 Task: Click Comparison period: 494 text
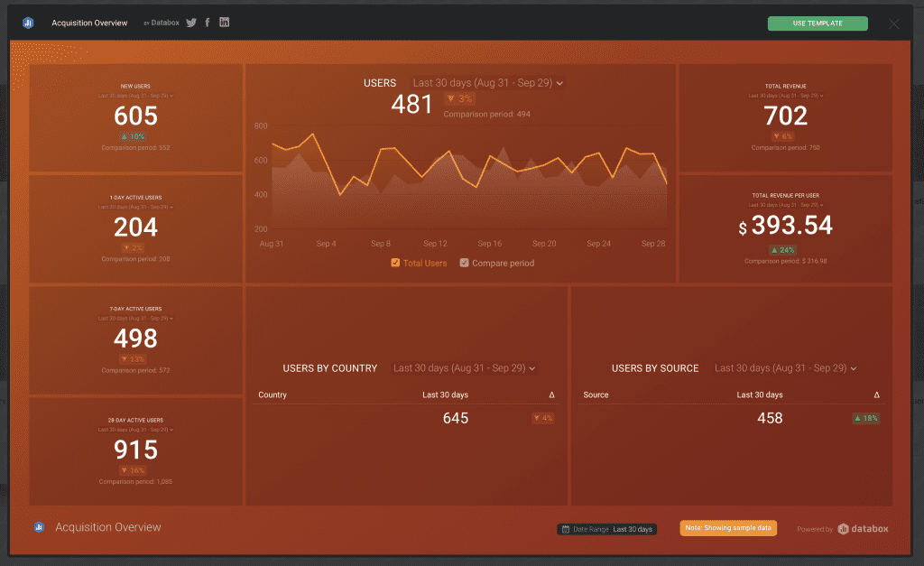(x=486, y=115)
